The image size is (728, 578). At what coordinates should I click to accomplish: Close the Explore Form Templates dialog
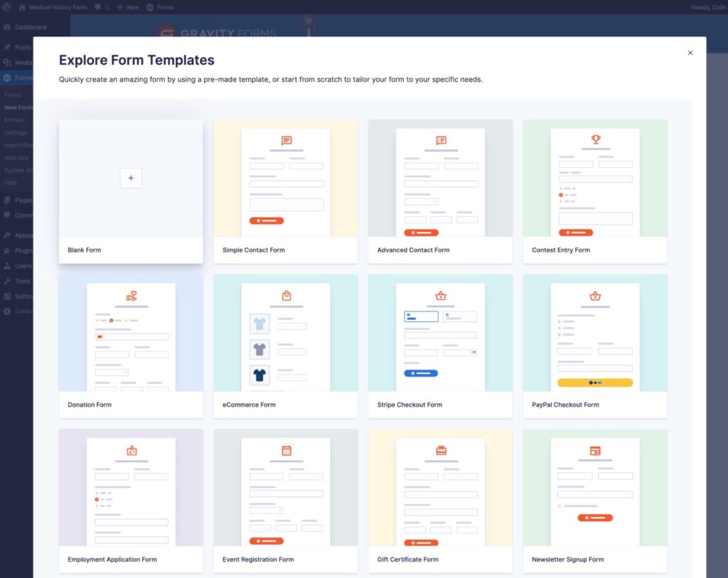pyautogui.click(x=690, y=53)
